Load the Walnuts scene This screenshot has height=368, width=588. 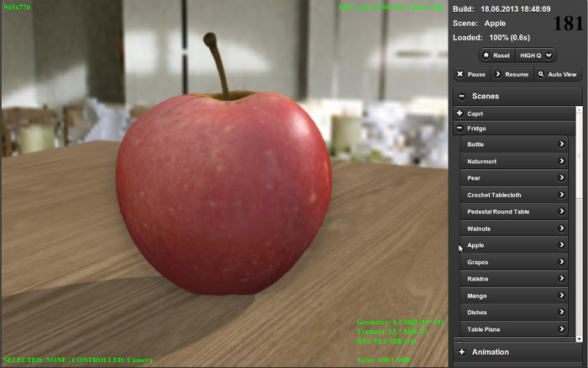(x=514, y=229)
